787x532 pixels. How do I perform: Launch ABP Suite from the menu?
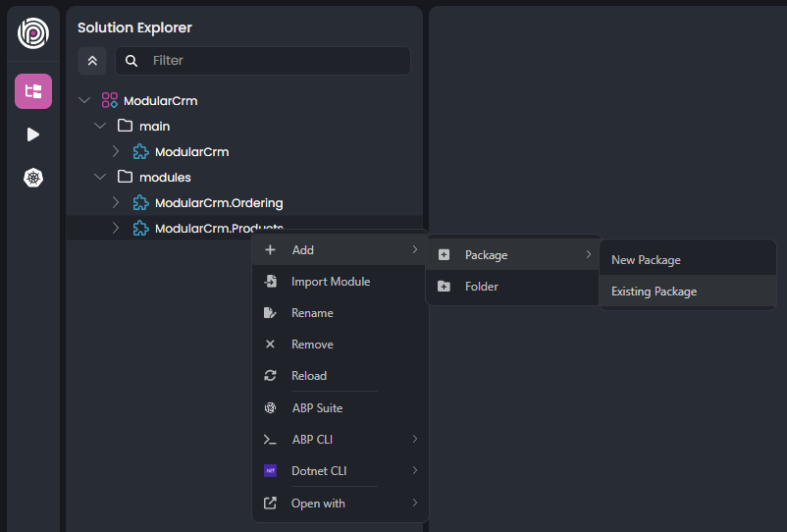tap(340, 408)
